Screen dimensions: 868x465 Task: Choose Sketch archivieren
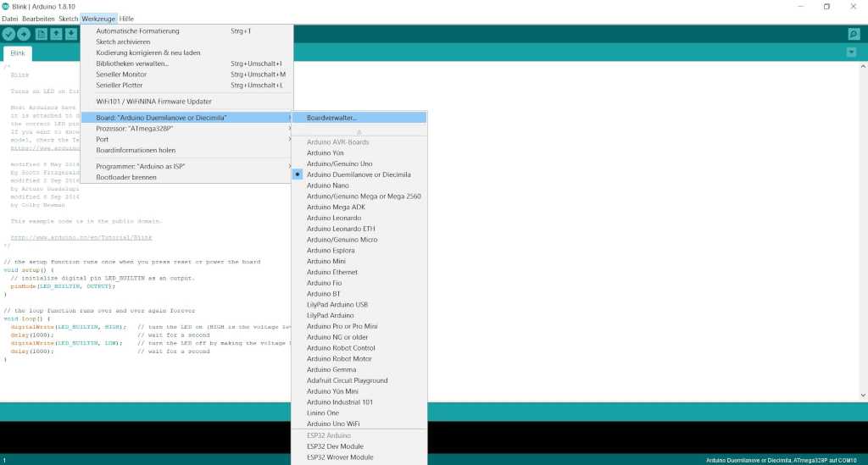click(x=187, y=42)
